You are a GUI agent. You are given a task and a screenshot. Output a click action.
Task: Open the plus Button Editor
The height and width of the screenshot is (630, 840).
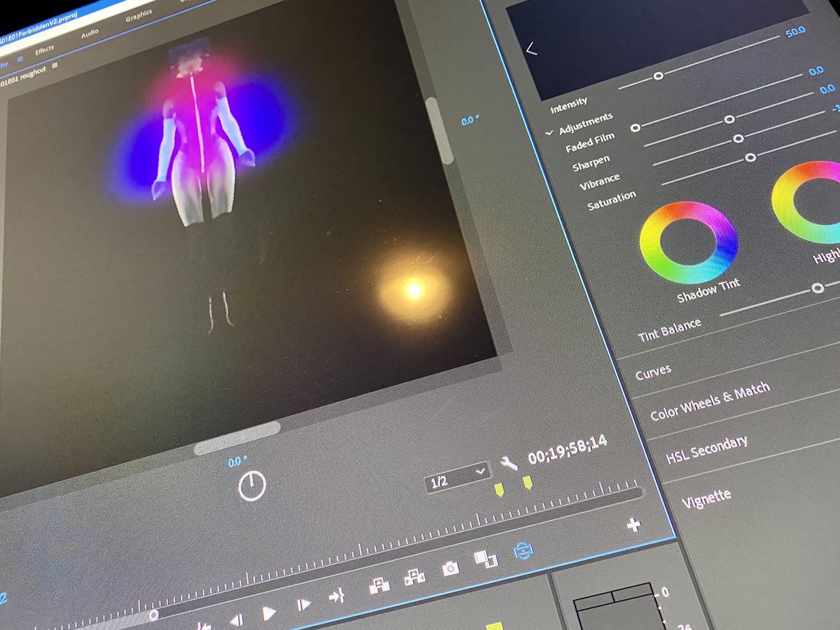634,525
